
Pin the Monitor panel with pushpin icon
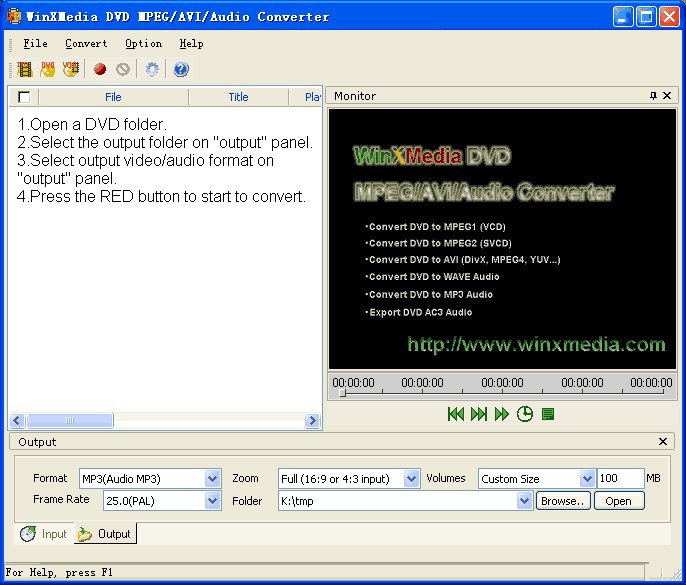click(x=653, y=95)
